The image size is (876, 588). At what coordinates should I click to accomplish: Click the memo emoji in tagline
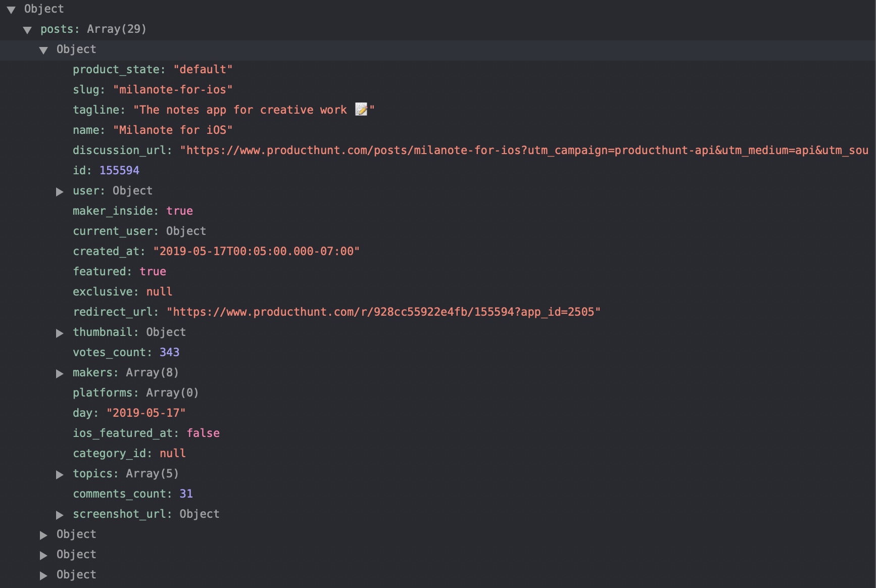[x=361, y=109]
